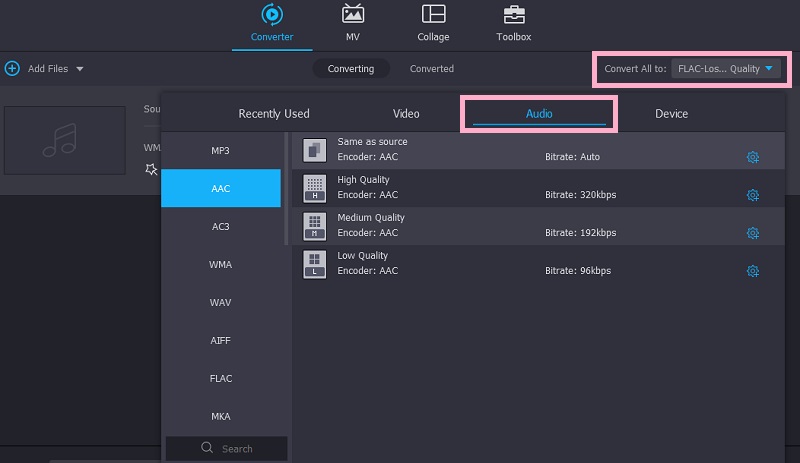
Task: Expand the Add Files dropdown arrow
Action: (x=80, y=69)
